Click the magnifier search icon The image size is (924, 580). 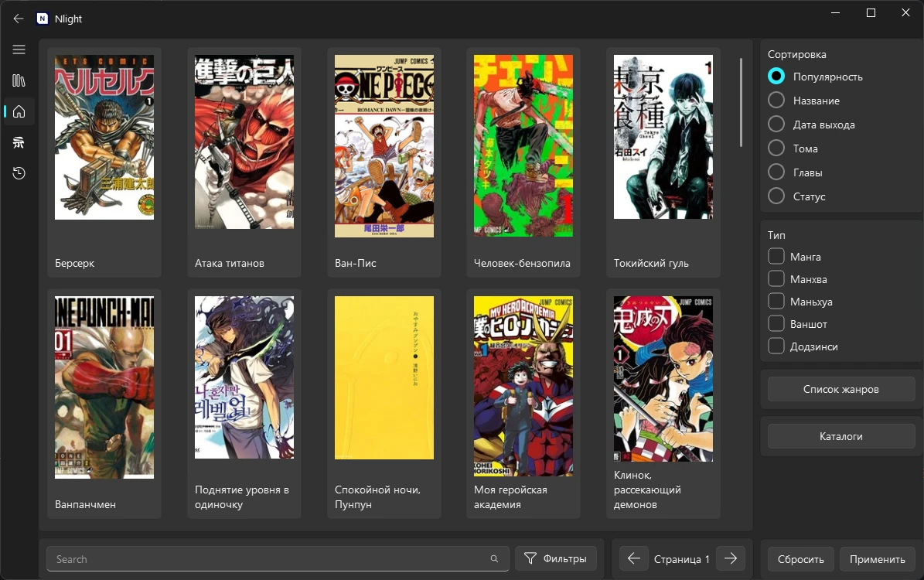(494, 559)
